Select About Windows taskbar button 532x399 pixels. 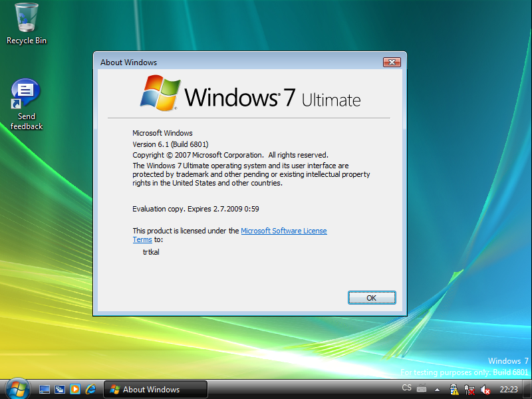tap(156, 389)
